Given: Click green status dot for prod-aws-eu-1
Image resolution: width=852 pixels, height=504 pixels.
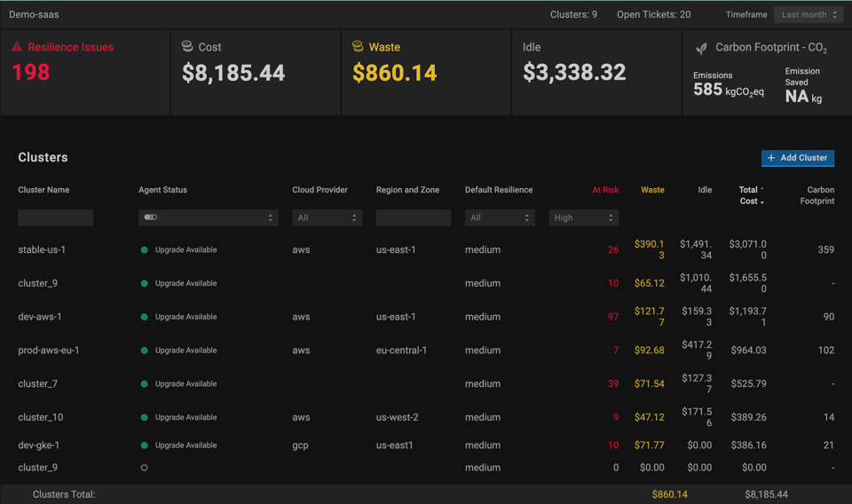Looking at the screenshot, I should click(x=144, y=350).
